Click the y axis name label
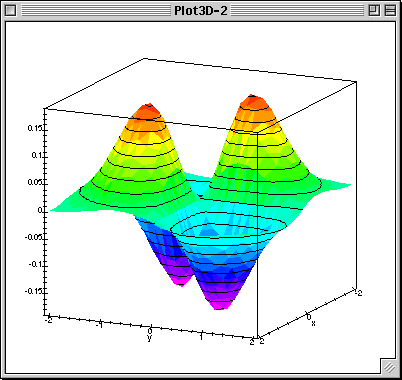Viewport: 402px width, 380px height. point(149,338)
